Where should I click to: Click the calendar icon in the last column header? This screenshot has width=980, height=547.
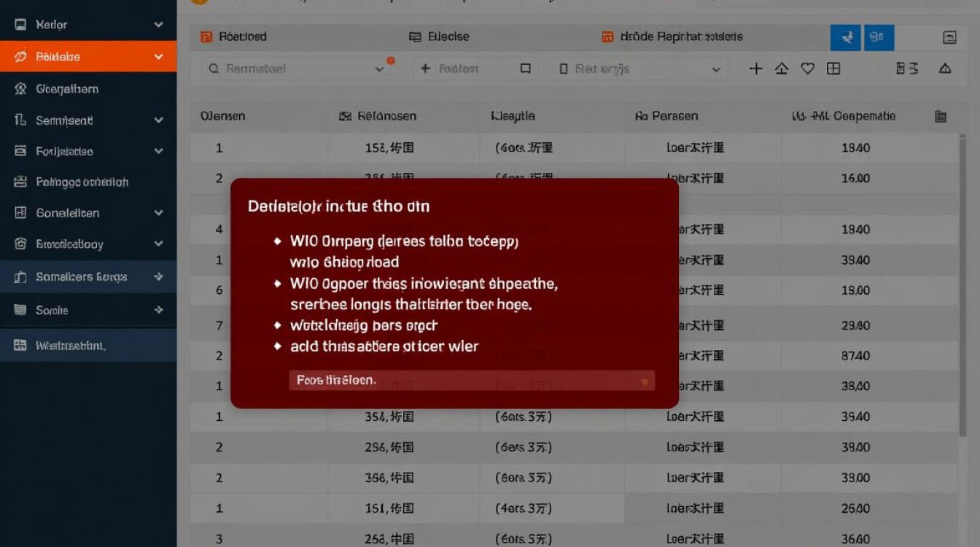(941, 116)
